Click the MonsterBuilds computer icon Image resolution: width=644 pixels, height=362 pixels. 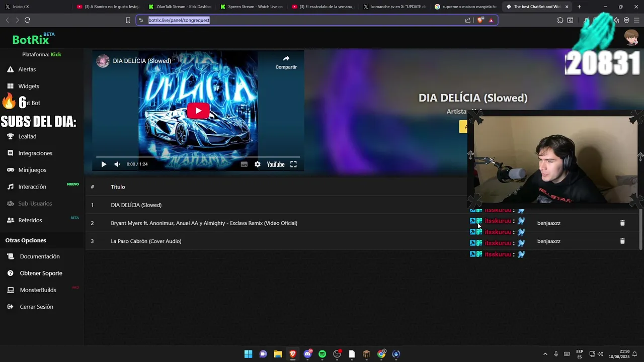pyautogui.click(x=11, y=290)
